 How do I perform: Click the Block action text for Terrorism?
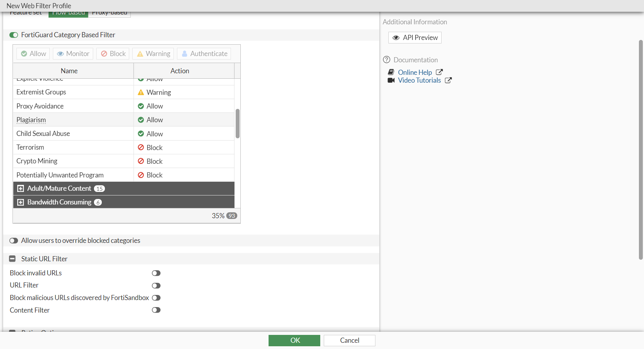point(155,148)
